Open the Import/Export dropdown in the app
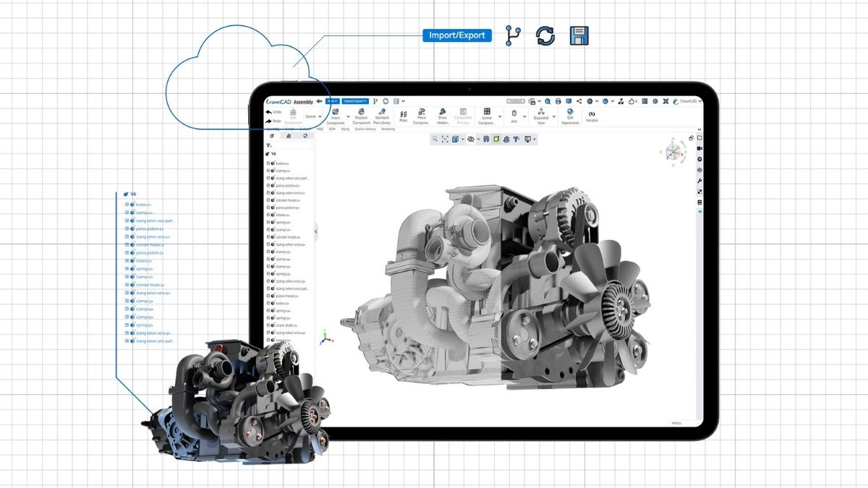The image size is (868, 488). point(355,101)
